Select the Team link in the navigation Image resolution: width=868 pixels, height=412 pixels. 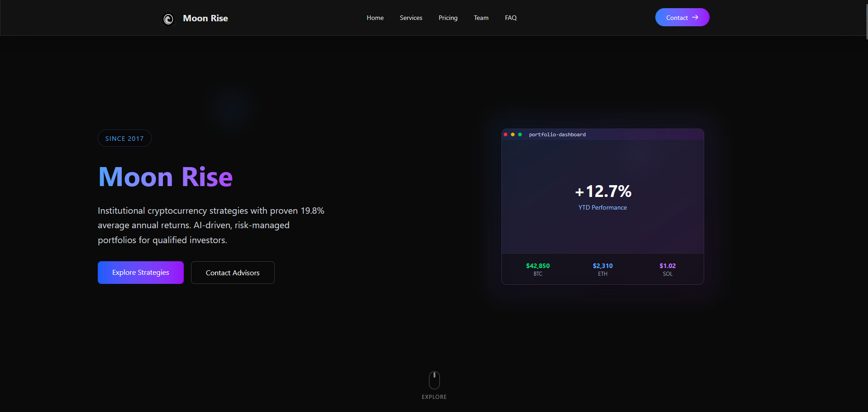tap(481, 18)
